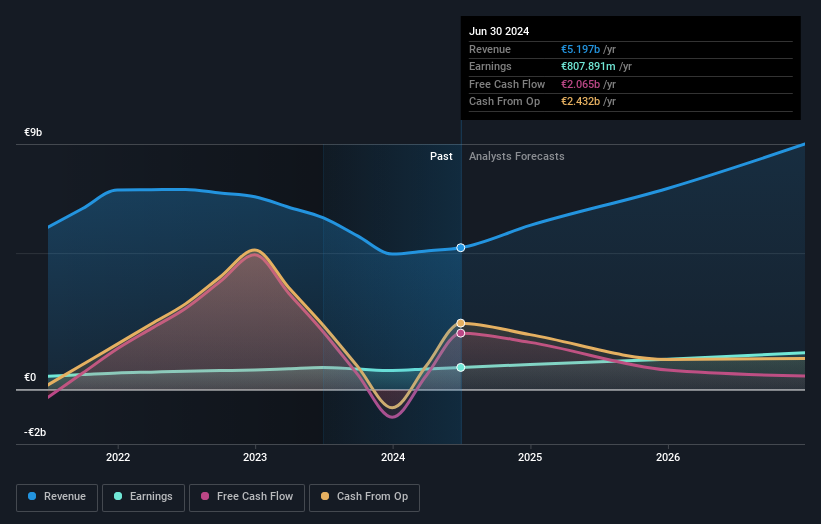Click the orange Cash From Op legend dot
The height and width of the screenshot is (524, 821).
pyautogui.click(x=325, y=496)
